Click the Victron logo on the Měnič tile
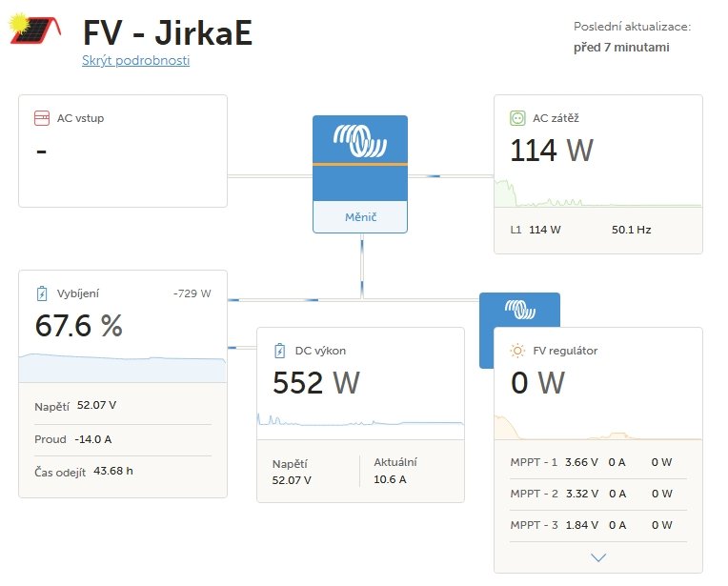Image resolution: width=728 pixels, height=586 pixels. tap(360, 141)
